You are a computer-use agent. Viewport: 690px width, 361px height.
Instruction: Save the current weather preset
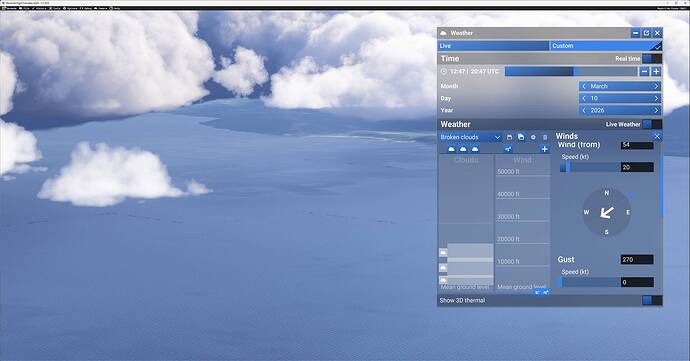pyautogui.click(x=509, y=137)
